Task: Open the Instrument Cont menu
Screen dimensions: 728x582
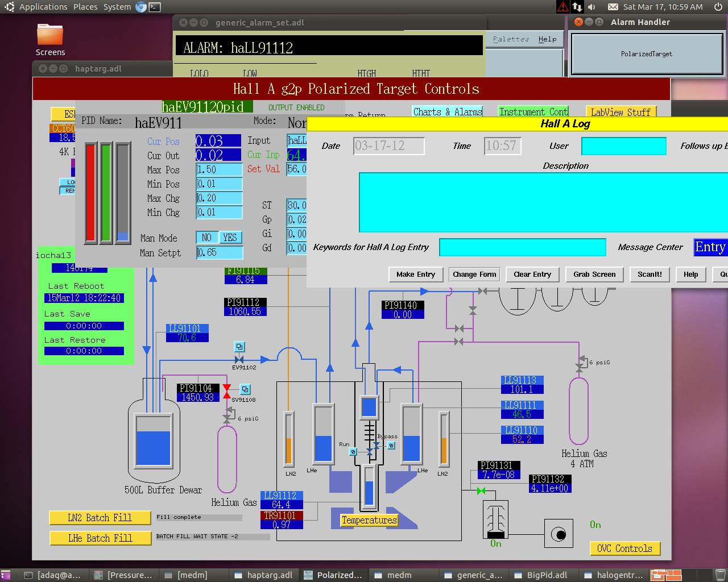Action: (x=533, y=111)
